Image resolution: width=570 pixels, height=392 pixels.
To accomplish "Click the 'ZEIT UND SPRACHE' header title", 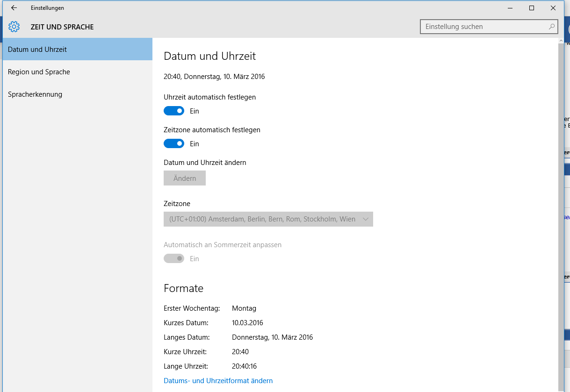I will pyautogui.click(x=62, y=27).
